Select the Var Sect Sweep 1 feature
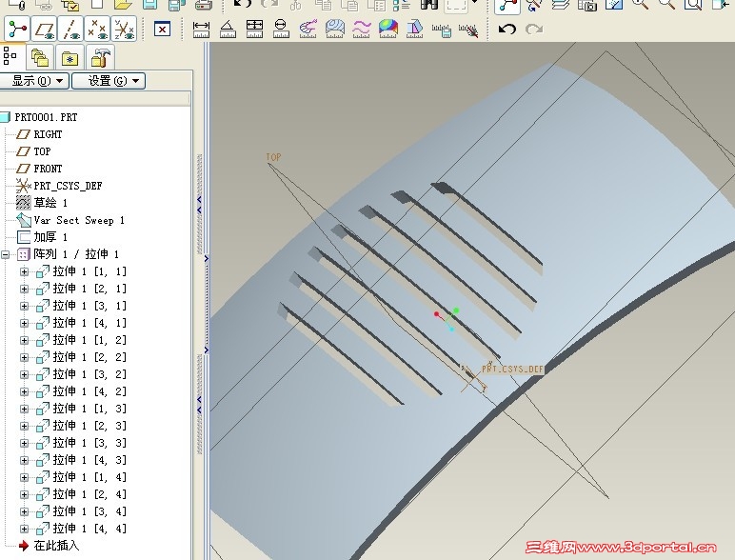735x560 pixels. click(x=78, y=220)
